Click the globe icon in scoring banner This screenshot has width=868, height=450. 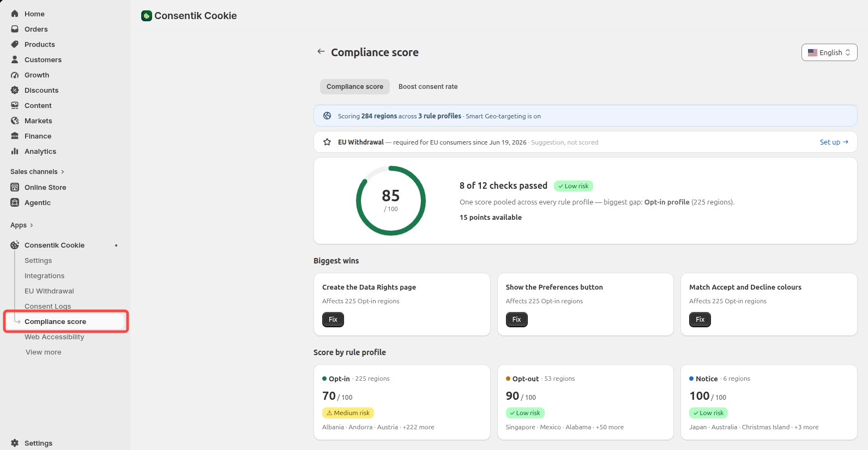click(x=327, y=116)
